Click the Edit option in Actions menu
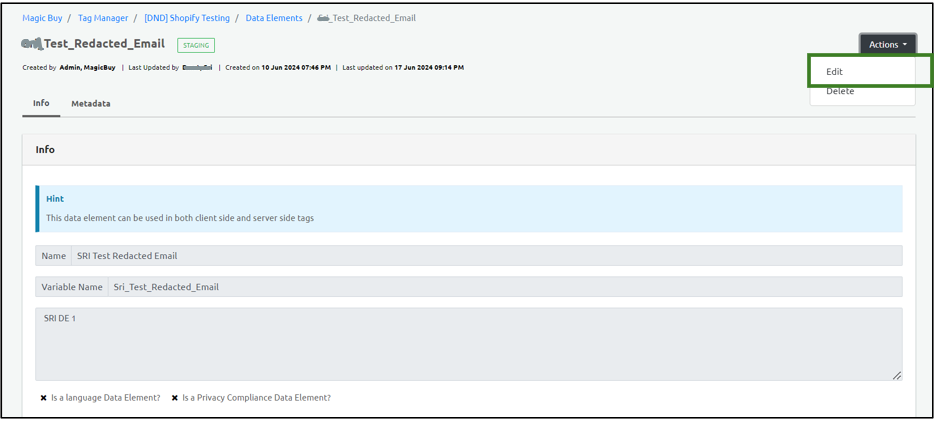The width and height of the screenshot is (936, 421). (x=834, y=72)
